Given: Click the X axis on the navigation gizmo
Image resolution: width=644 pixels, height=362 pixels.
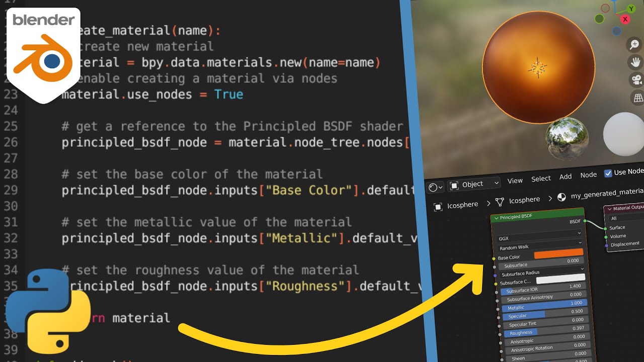Looking at the screenshot, I should 625,20.
